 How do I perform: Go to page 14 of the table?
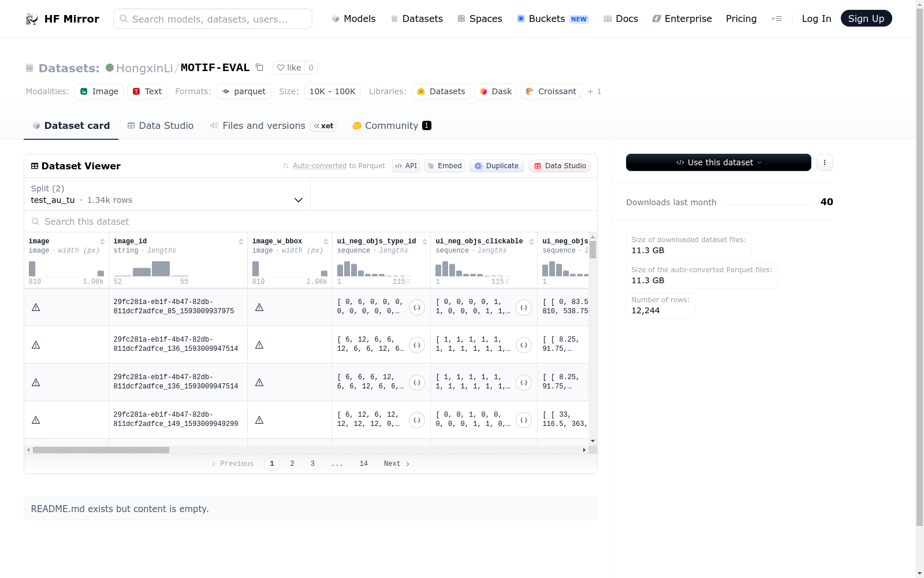[363, 464]
